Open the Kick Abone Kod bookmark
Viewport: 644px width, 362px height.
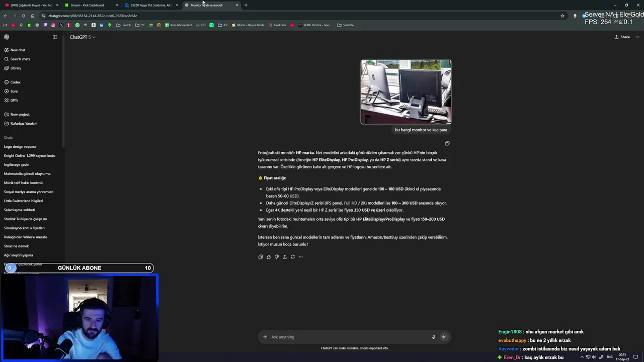(179, 25)
